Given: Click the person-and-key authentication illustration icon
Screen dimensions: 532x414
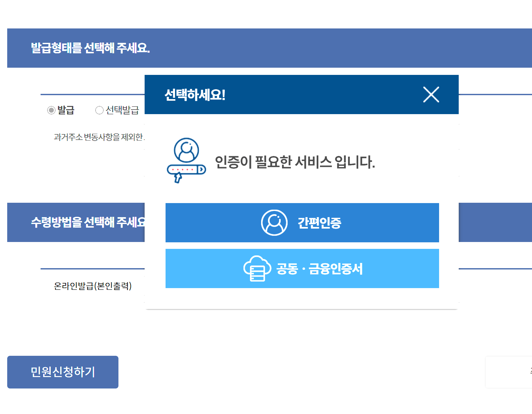Looking at the screenshot, I should 186,160.
